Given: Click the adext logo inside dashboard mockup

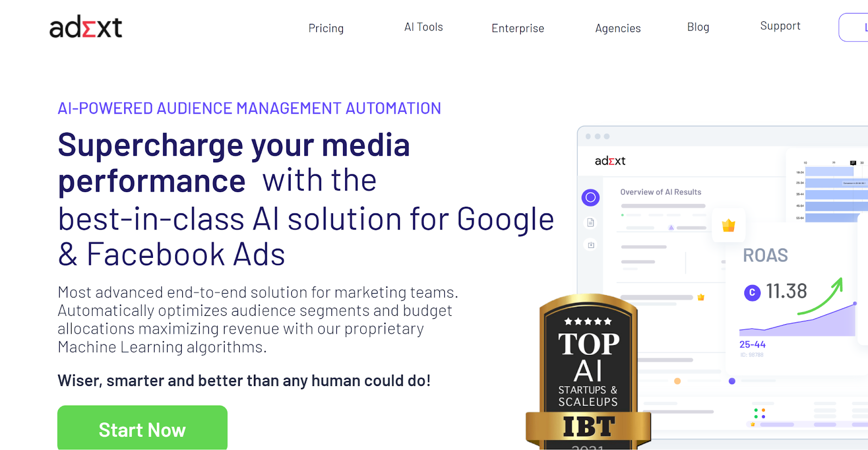Looking at the screenshot, I should click(610, 161).
